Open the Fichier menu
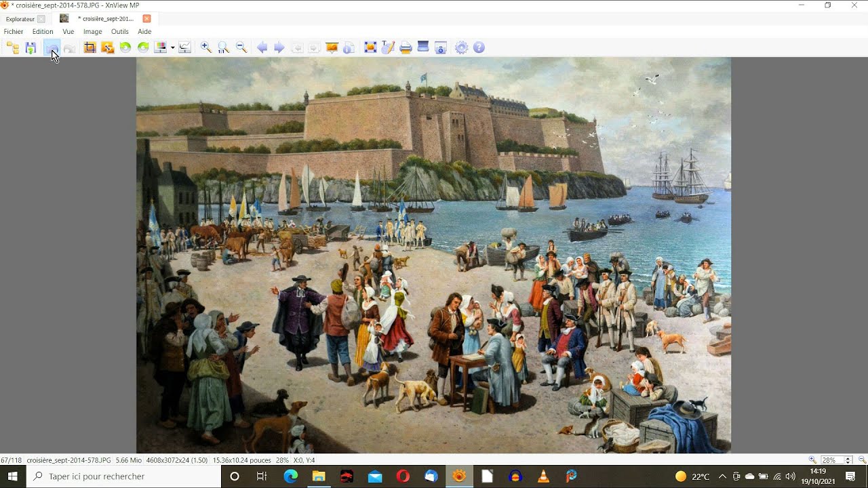The width and height of the screenshot is (868, 488). (x=14, y=32)
